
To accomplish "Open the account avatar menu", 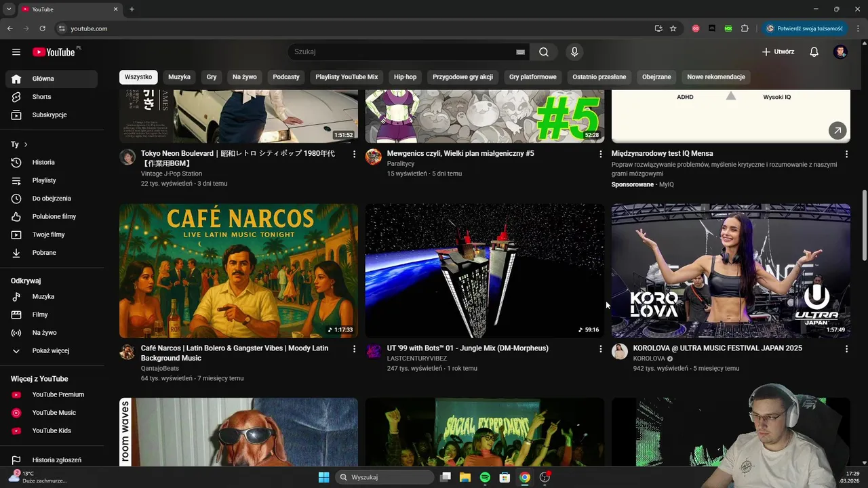I will click(x=840, y=52).
